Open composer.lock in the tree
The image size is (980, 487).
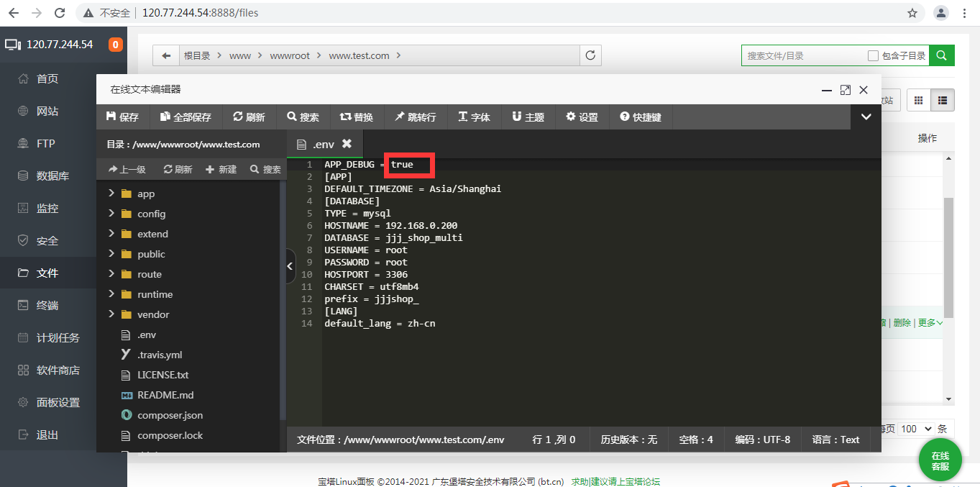coord(170,435)
